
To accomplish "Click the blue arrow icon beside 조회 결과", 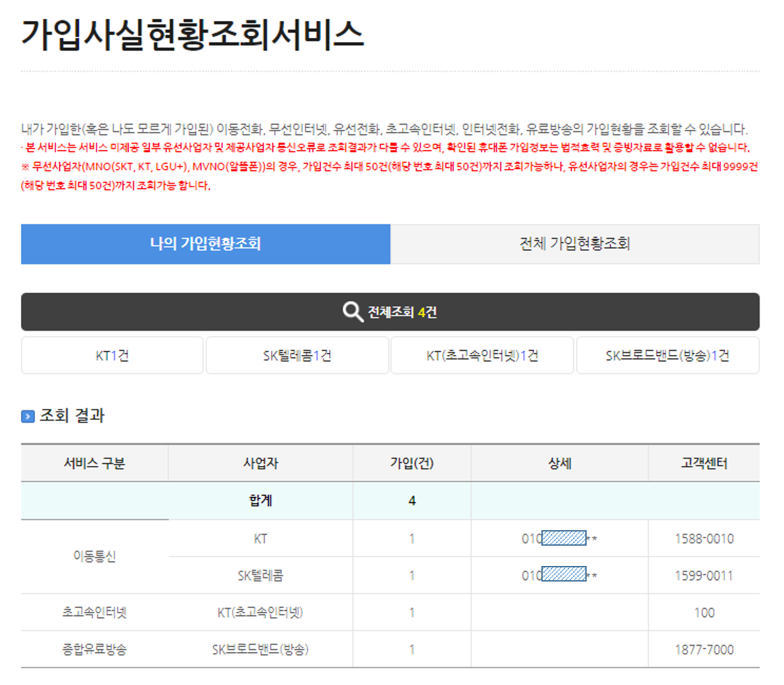I will pos(28,418).
